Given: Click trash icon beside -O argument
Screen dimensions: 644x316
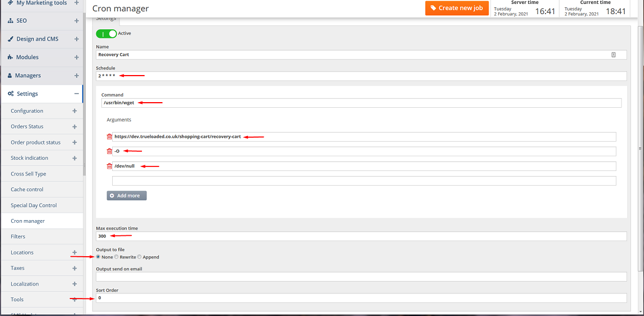Looking at the screenshot, I should 109,151.
